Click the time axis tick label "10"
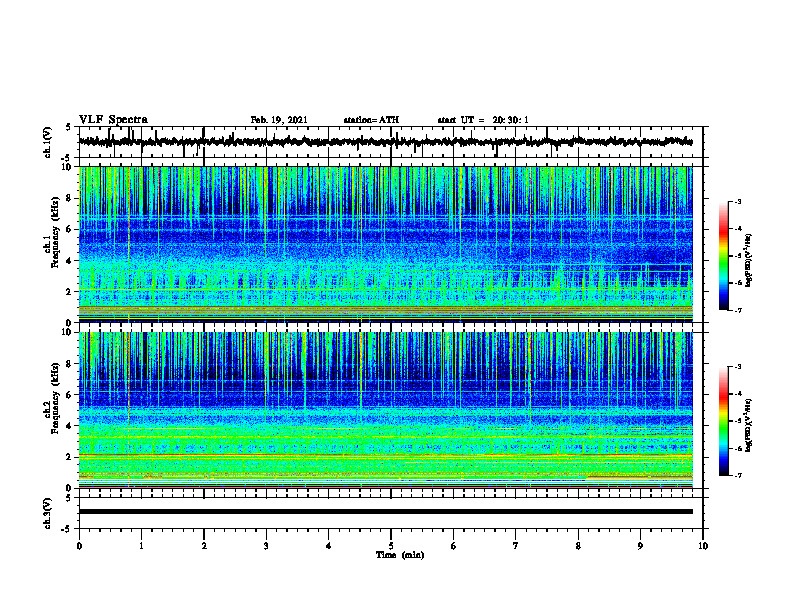 point(703,546)
